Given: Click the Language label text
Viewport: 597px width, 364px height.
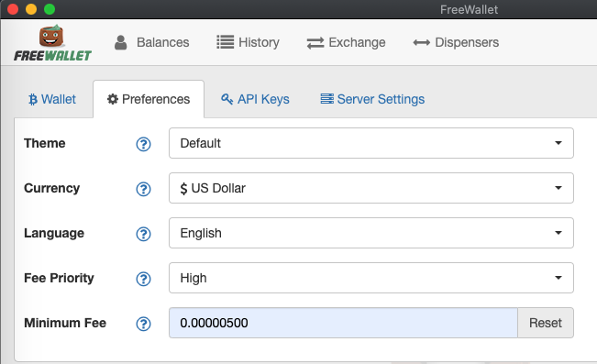Looking at the screenshot, I should coord(54,234).
